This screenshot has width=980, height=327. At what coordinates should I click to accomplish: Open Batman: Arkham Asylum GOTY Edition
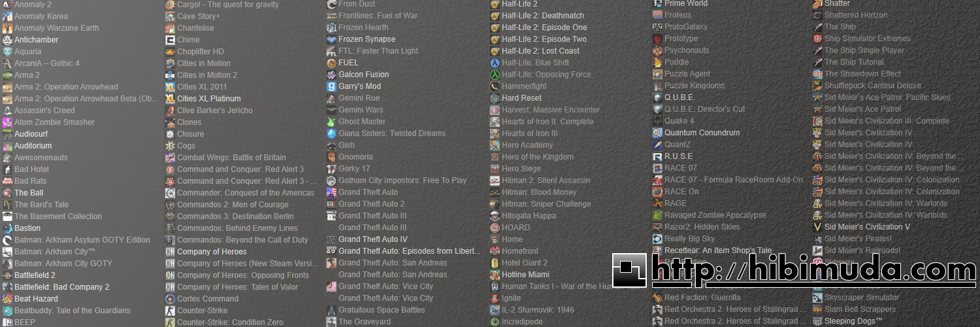[x=82, y=240]
